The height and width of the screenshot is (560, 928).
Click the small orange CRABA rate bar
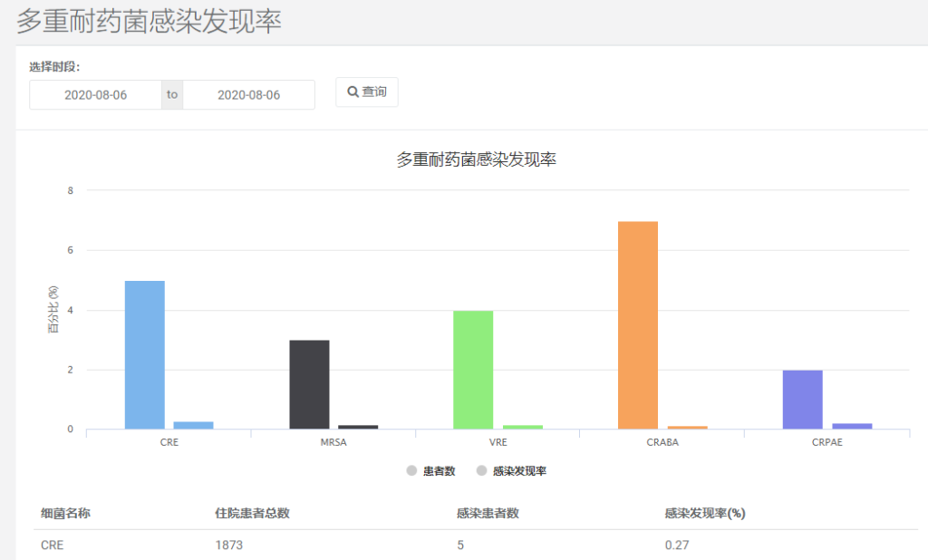pyautogui.click(x=688, y=428)
